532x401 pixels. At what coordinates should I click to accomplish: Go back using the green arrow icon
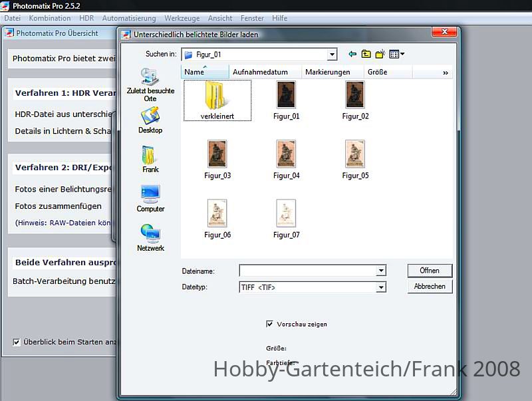[x=352, y=54]
